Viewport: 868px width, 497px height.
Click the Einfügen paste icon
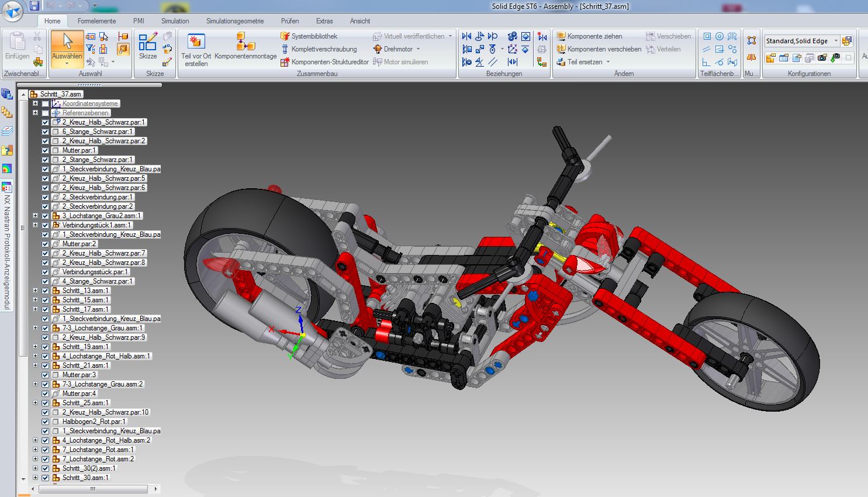click(17, 46)
